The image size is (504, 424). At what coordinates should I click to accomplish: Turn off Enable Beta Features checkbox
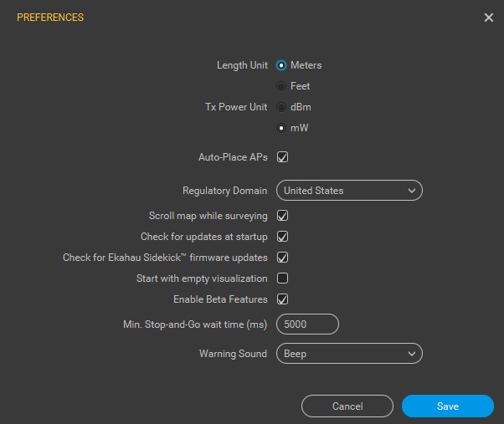pyautogui.click(x=283, y=299)
